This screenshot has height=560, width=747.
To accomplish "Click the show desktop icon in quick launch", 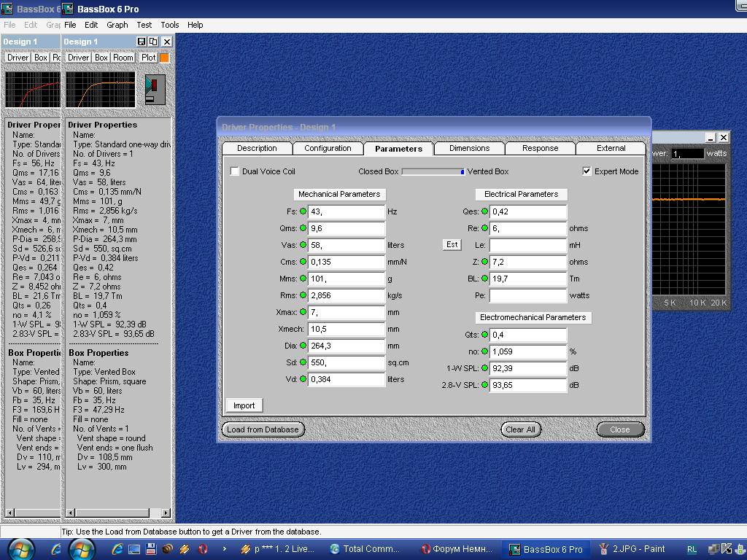I will coord(134,549).
